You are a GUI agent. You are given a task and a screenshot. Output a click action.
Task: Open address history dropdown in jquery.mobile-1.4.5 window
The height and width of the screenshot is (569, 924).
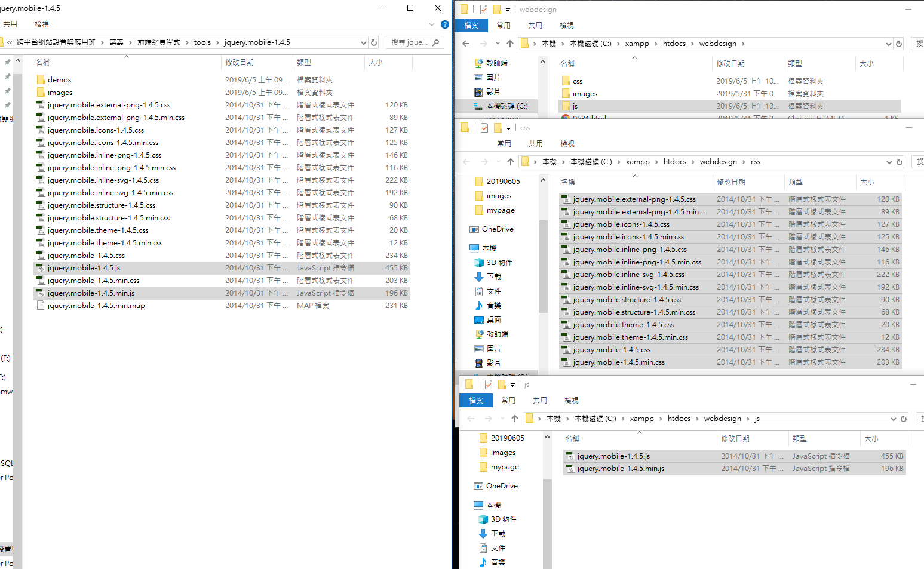[363, 42]
